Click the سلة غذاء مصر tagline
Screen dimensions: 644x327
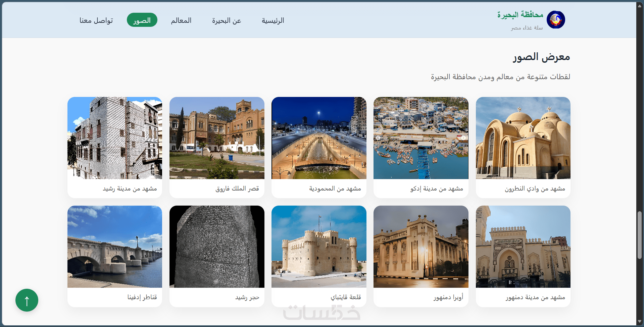[x=527, y=28]
